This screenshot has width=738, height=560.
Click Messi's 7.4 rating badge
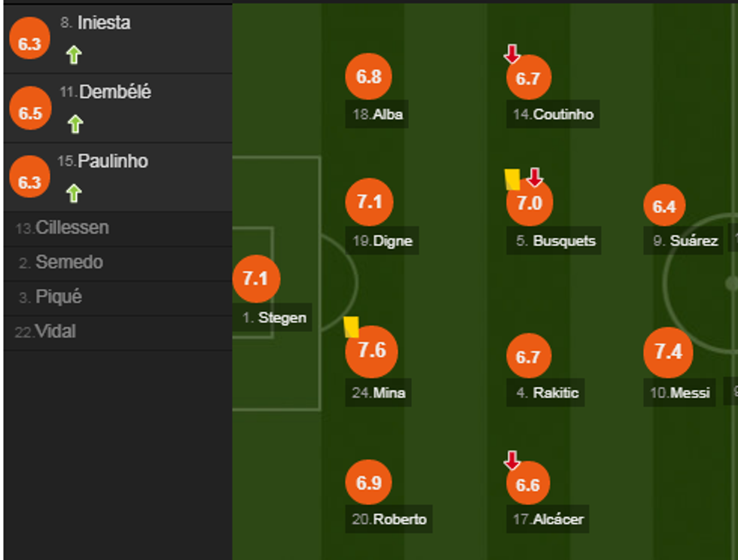point(668,352)
